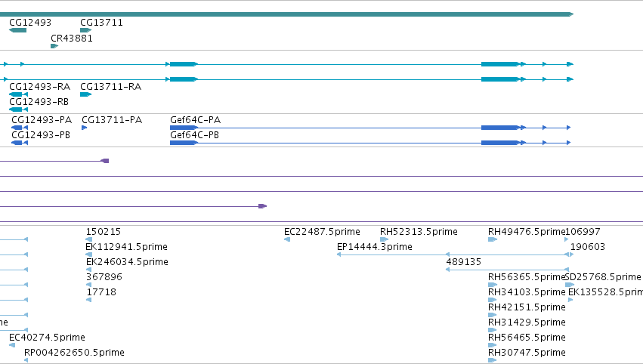Select transcript CG12493-RA label
The image size is (643, 364).
point(40,87)
